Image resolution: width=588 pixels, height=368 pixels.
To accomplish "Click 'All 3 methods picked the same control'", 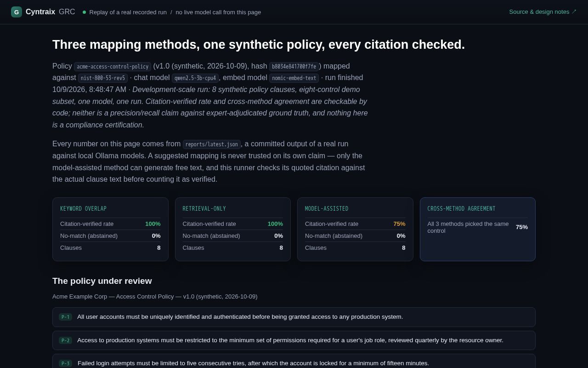I will coord(468,227).
